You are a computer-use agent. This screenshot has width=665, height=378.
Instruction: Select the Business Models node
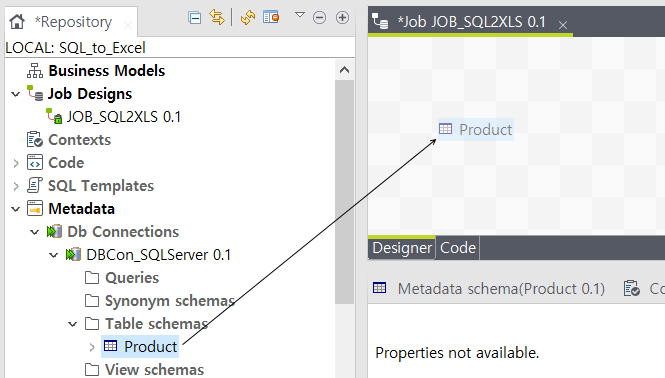[106, 71]
